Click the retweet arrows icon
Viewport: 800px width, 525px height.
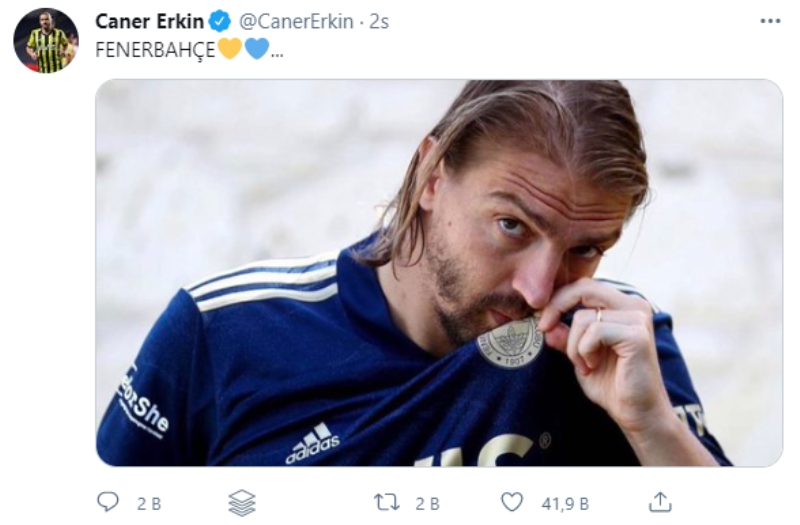tap(386, 502)
